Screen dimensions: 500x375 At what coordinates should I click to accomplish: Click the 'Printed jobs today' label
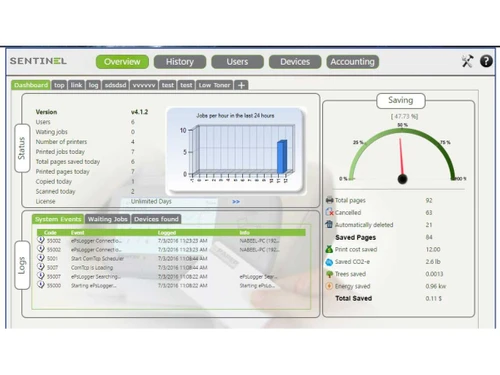[x=60, y=152]
